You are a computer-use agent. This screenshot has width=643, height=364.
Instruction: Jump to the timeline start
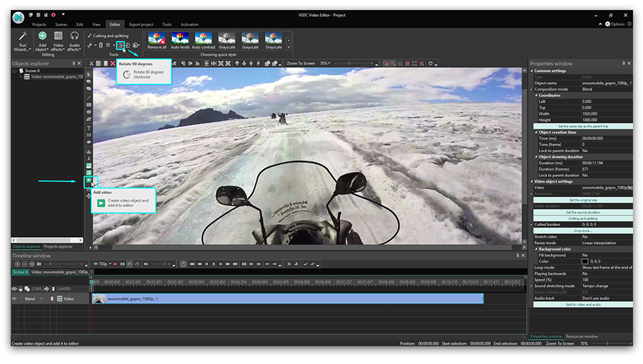coord(192,264)
